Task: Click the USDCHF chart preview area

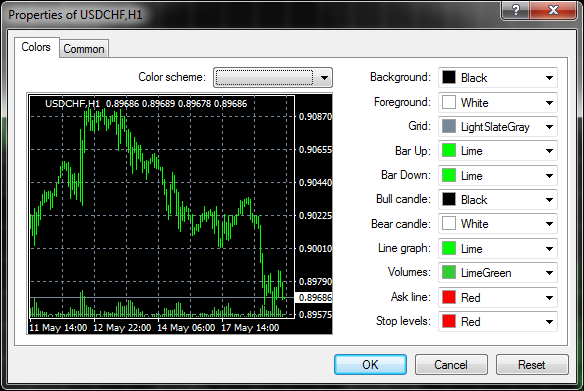Action: [x=180, y=214]
